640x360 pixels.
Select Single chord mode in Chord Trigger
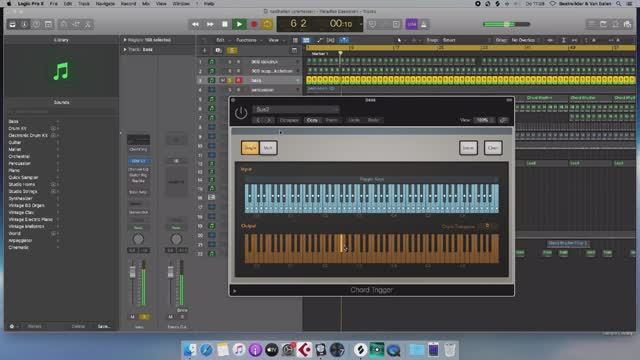click(x=250, y=148)
